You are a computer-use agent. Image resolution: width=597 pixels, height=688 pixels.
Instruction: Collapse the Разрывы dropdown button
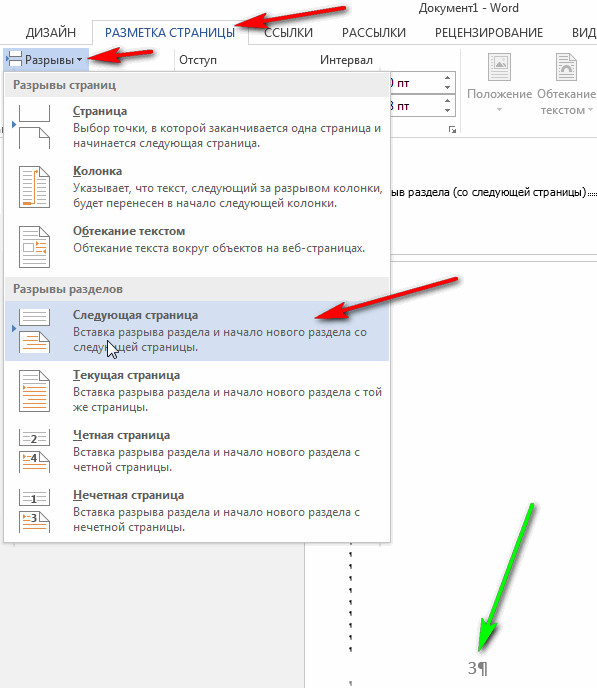(46, 60)
